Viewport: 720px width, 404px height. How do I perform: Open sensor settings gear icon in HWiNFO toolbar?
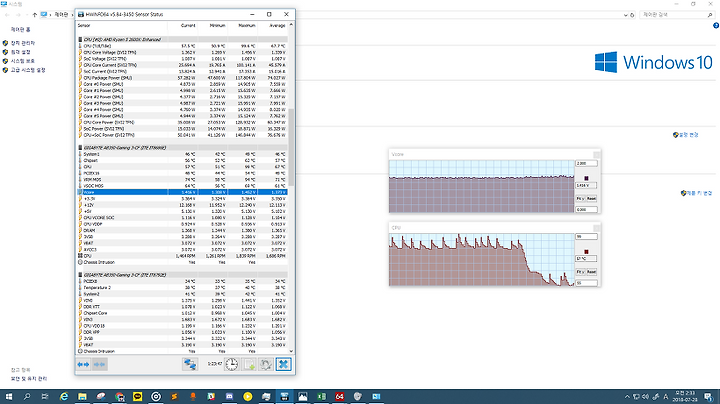coord(265,365)
